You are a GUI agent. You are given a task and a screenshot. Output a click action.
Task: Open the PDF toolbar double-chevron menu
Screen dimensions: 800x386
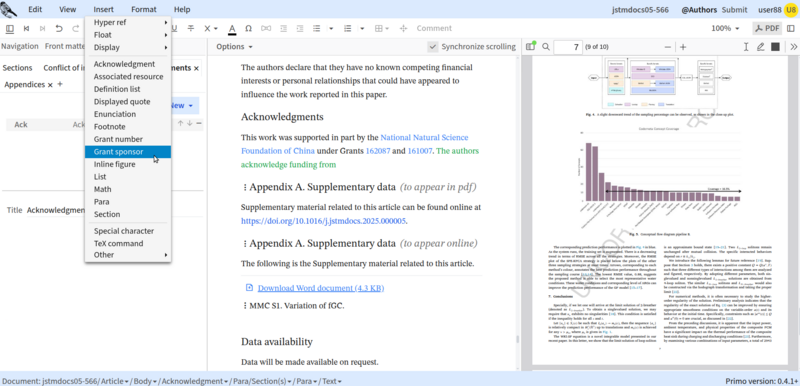click(x=793, y=47)
